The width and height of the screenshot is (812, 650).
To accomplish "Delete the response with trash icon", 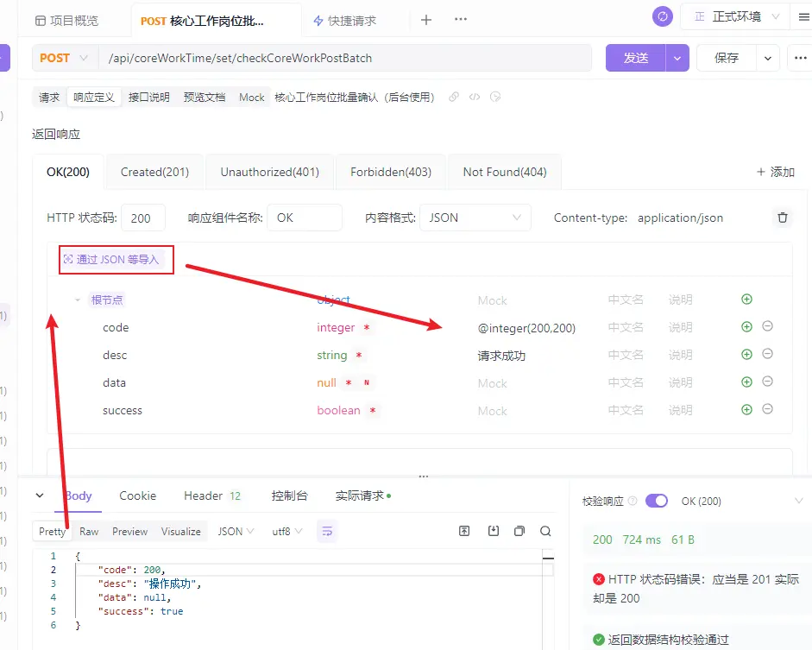I will point(783,218).
